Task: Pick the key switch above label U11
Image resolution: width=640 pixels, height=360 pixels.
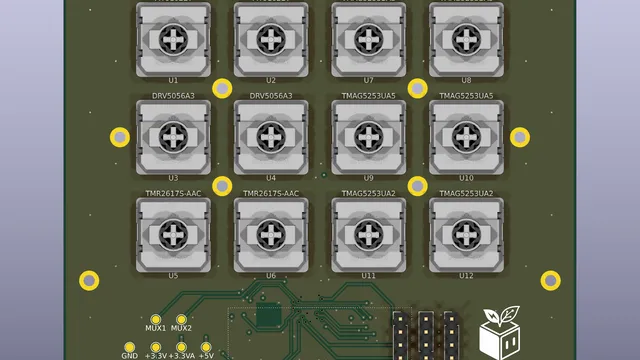Action: point(369,235)
